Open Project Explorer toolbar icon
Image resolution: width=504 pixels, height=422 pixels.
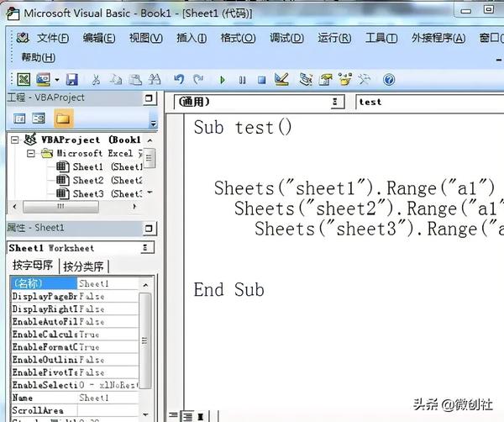coord(306,80)
